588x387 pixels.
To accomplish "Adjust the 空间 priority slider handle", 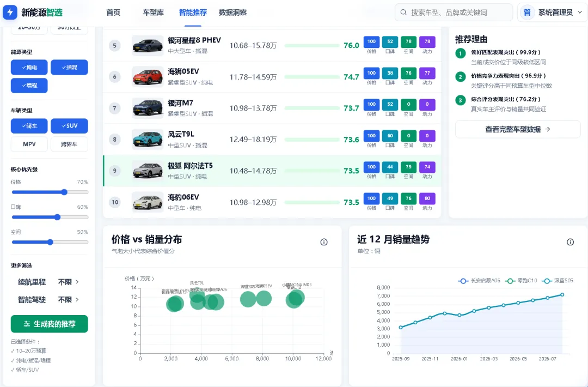I will pos(50,242).
